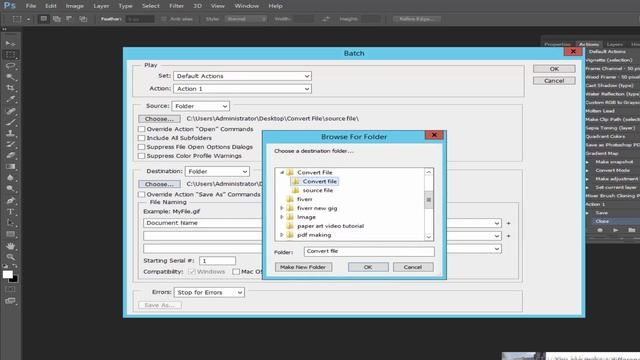Click Edit in Quick Mask Mode icon
Screen dimensions: 640x360
tap(10, 289)
